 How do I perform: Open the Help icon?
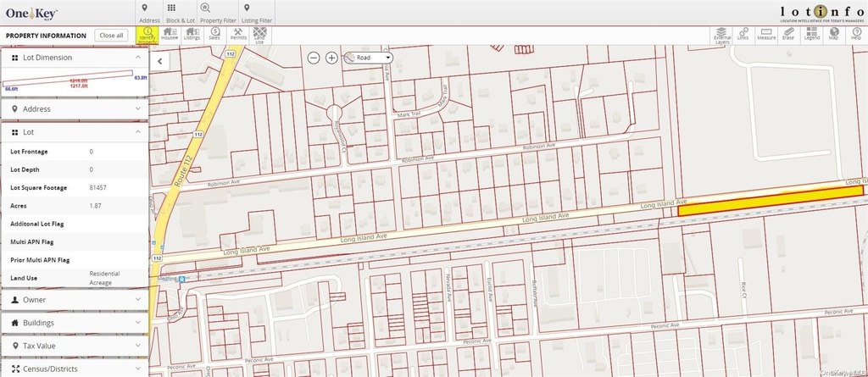click(x=856, y=35)
